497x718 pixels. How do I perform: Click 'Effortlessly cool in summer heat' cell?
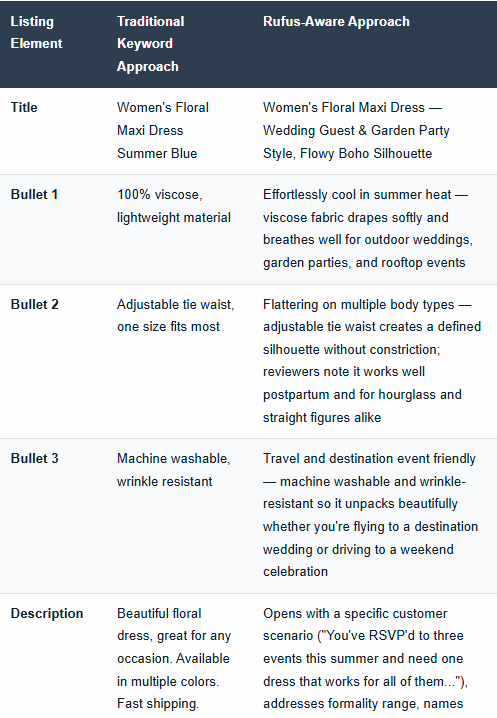coord(368,228)
